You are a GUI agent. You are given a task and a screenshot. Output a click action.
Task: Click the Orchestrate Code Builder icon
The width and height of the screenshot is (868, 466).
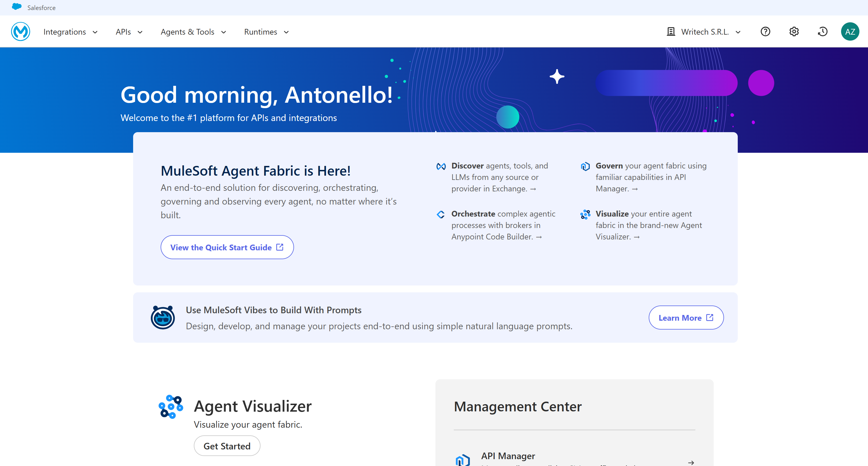pyautogui.click(x=441, y=215)
